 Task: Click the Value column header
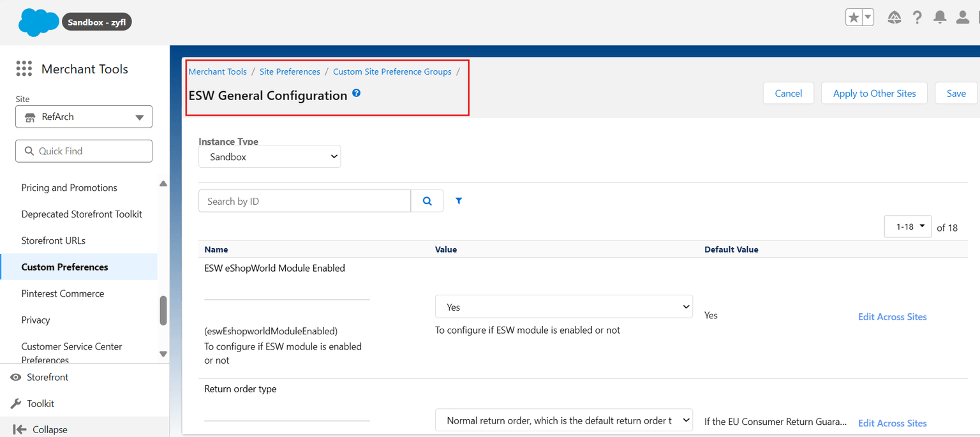click(446, 249)
